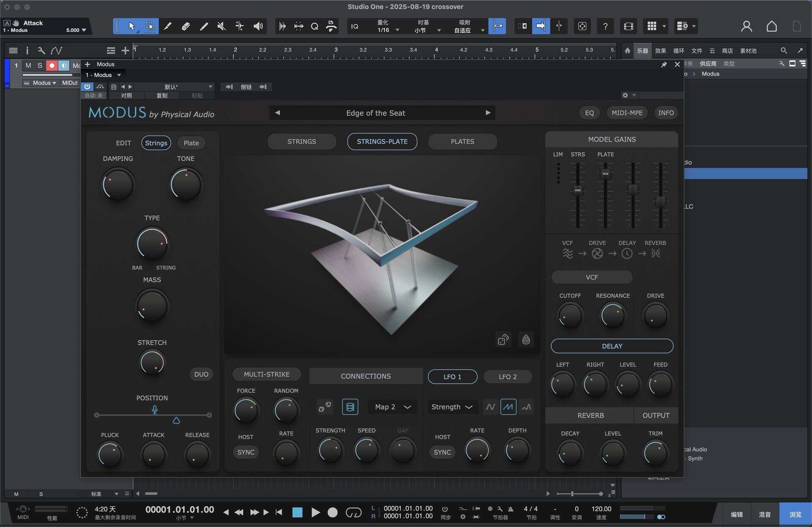Select the Mute tool

tap(221, 26)
